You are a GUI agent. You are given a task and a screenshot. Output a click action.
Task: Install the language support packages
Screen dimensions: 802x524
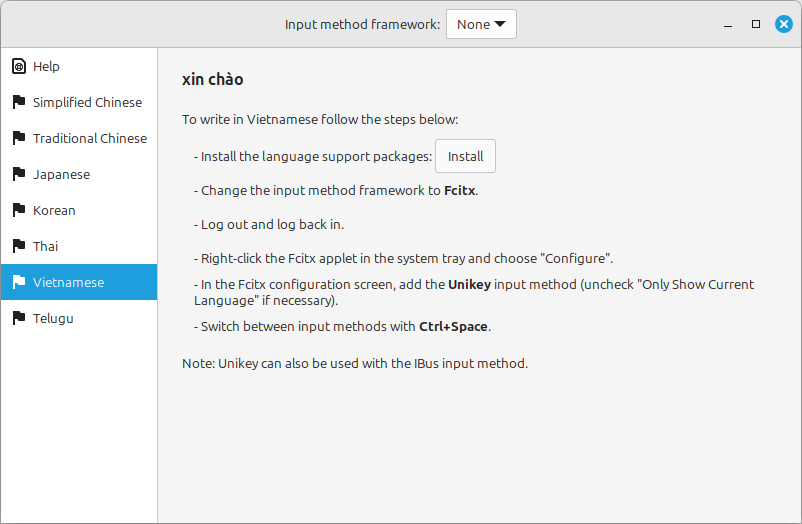[465, 156]
